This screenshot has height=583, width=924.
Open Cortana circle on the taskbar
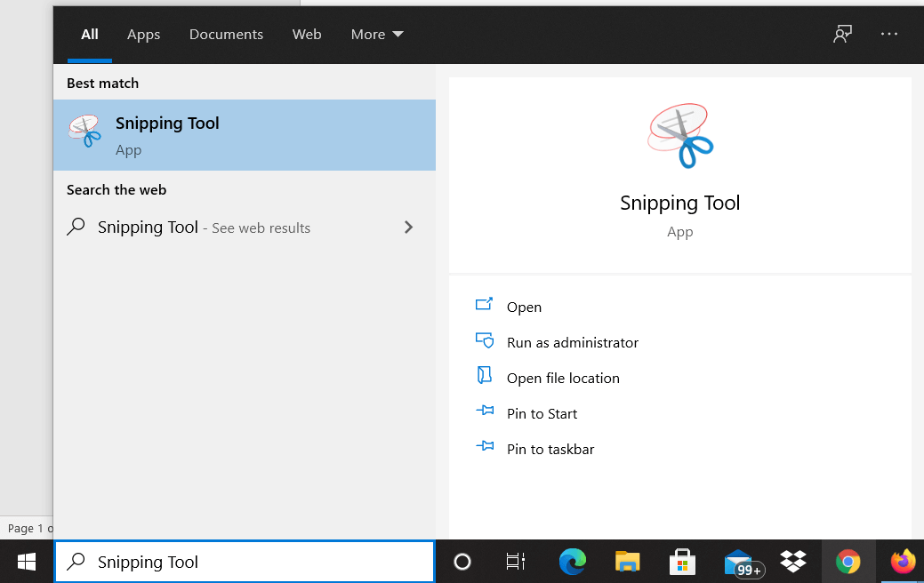[x=462, y=562]
